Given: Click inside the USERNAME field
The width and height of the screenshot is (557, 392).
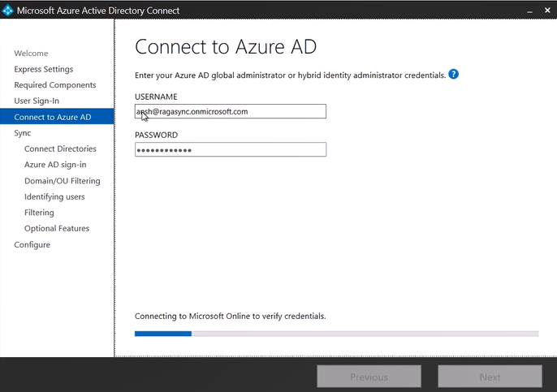Looking at the screenshot, I should coord(231,111).
